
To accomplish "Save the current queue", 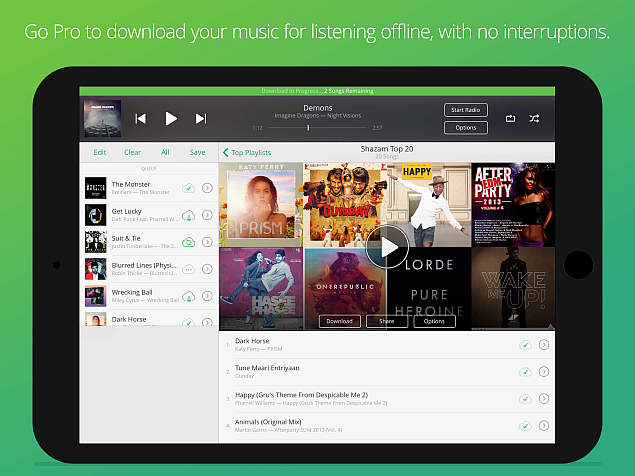I will coord(197,152).
